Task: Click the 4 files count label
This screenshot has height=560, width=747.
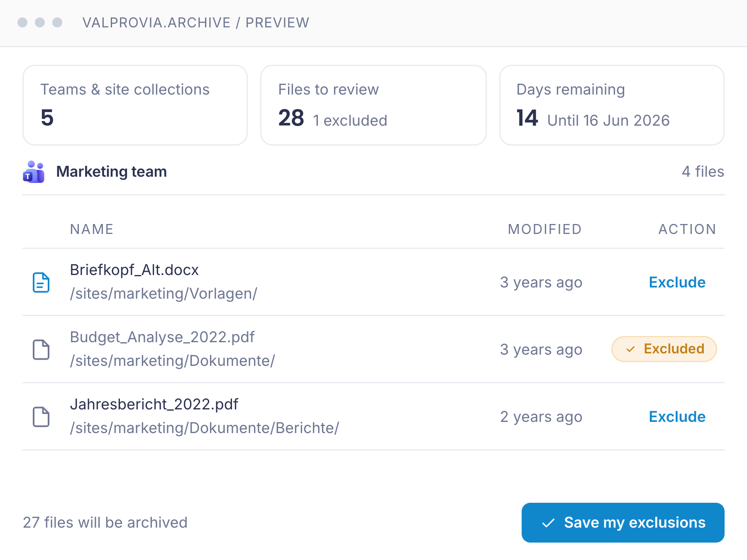Action: (703, 172)
